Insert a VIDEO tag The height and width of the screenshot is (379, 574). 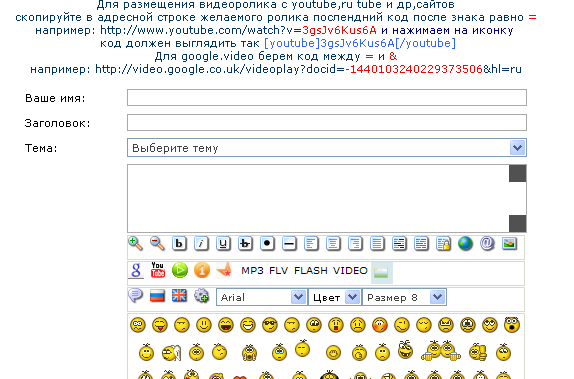coord(350,271)
